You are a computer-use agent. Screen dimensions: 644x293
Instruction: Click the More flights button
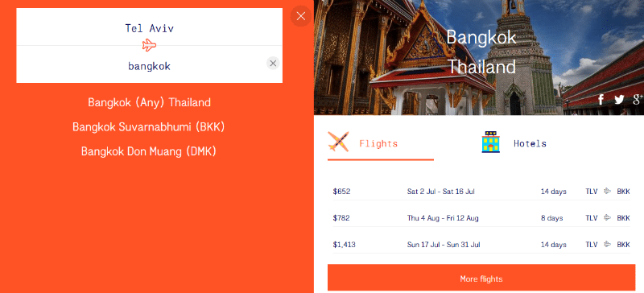click(x=481, y=278)
